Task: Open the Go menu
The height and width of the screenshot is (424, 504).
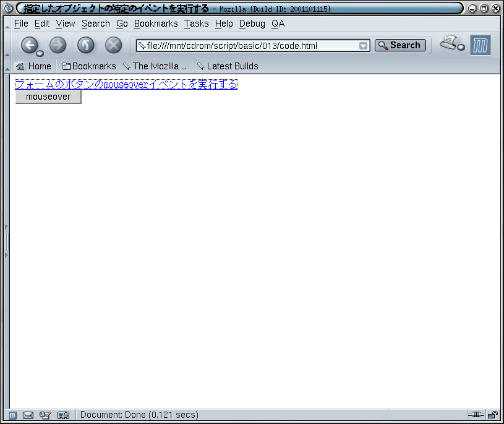Action: [x=122, y=24]
